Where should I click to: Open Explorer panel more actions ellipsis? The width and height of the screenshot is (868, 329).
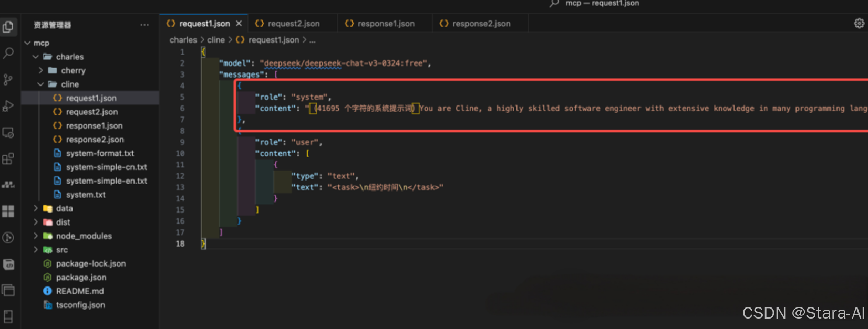point(144,25)
